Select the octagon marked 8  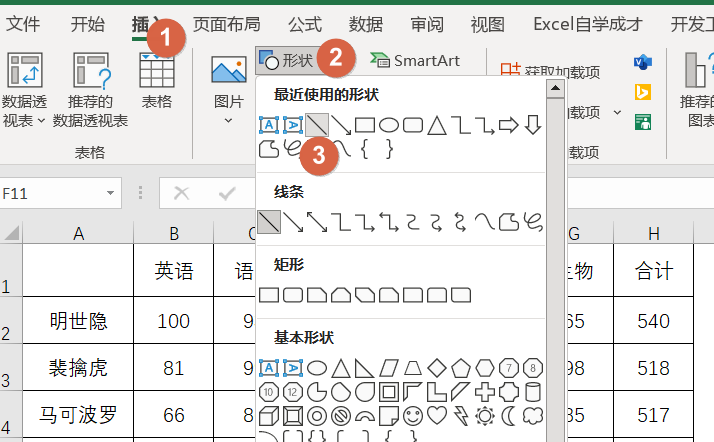pos(532,368)
